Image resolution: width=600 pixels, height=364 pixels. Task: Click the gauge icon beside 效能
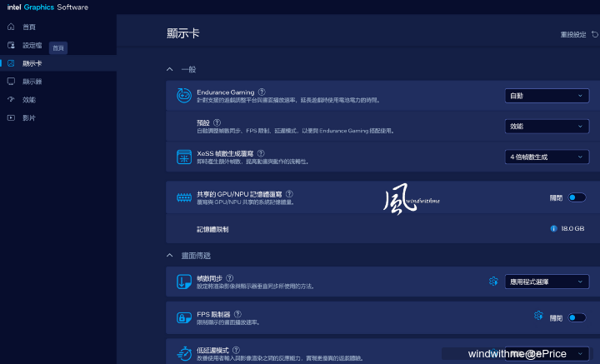tap(11, 99)
